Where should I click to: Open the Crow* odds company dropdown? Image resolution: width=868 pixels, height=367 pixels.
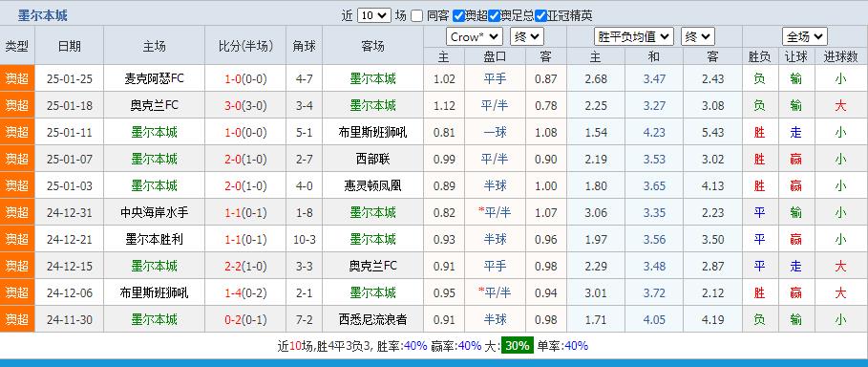pos(475,37)
